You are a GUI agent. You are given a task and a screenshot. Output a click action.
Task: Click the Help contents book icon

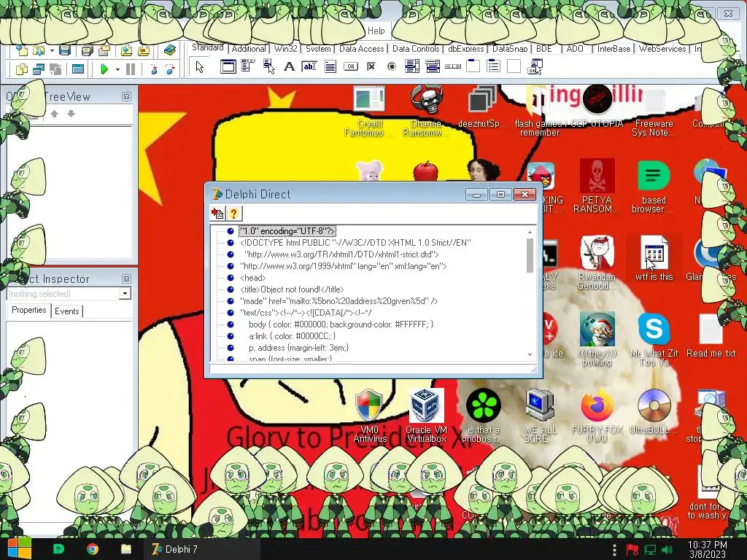(169, 50)
